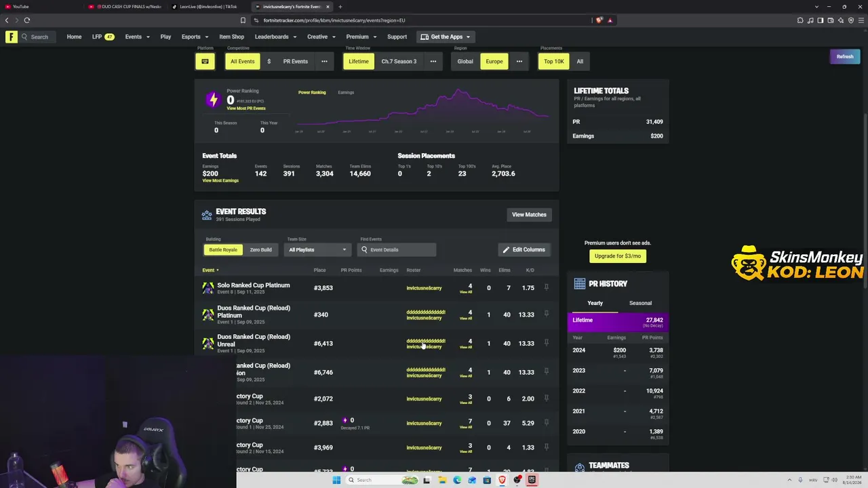Open the Support nav item
Image resolution: width=868 pixels, height=488 pixels.
tap(397, 37)
